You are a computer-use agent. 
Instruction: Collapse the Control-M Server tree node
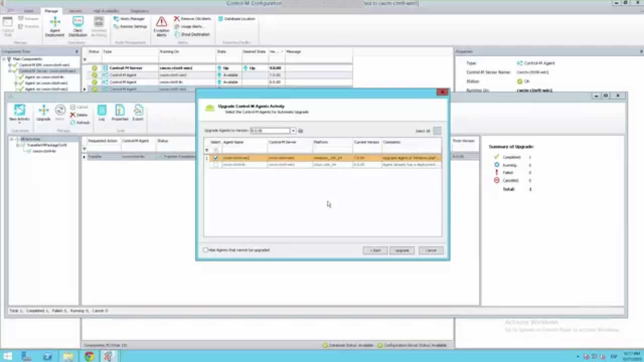coord(10,71)
